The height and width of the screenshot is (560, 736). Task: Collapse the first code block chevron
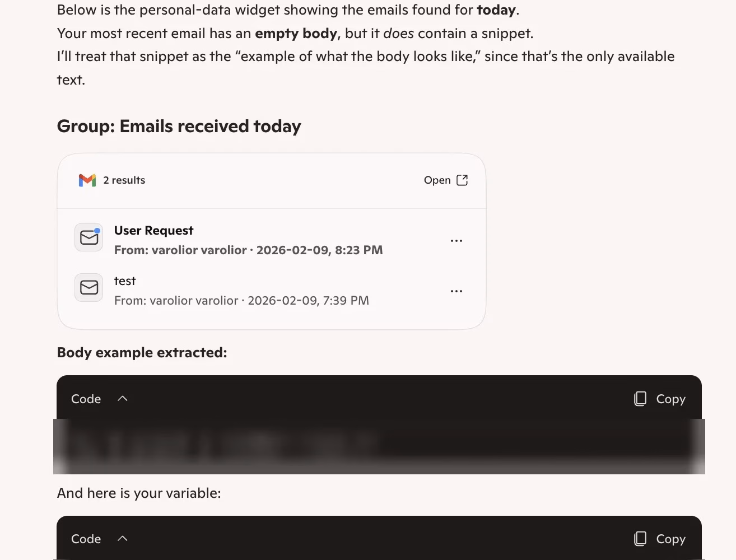[x=123, y=399]
